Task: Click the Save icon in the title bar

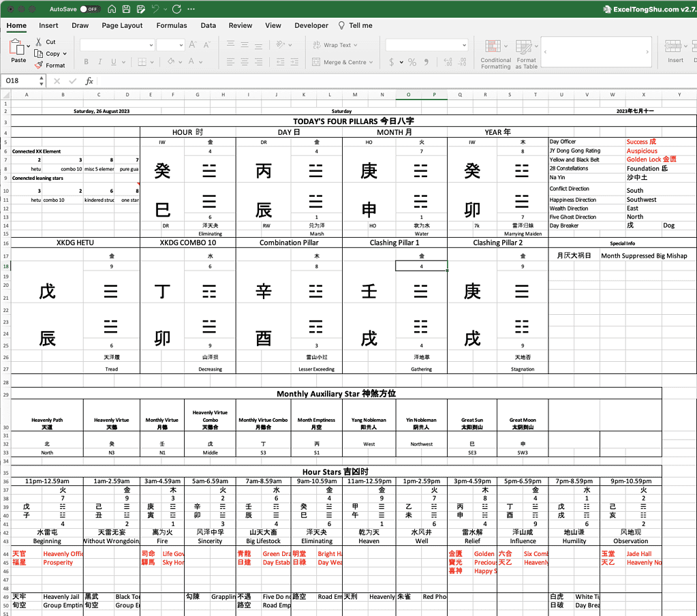Action: click(126, 8)
